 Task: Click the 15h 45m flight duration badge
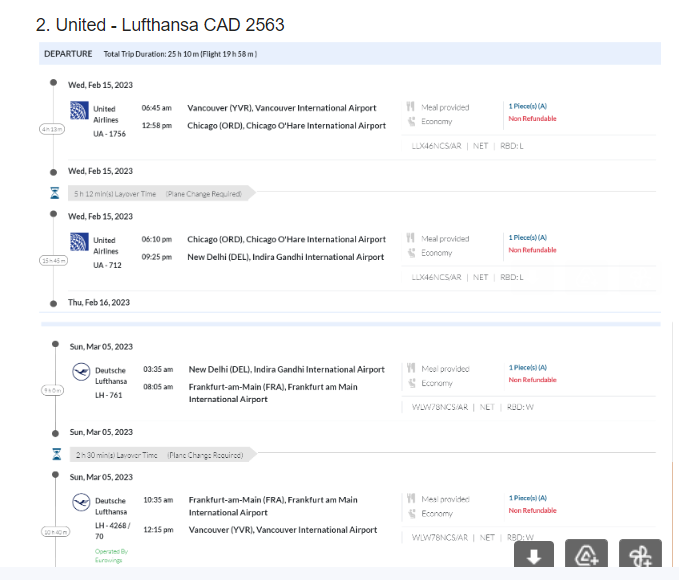(x=52, y=260)
